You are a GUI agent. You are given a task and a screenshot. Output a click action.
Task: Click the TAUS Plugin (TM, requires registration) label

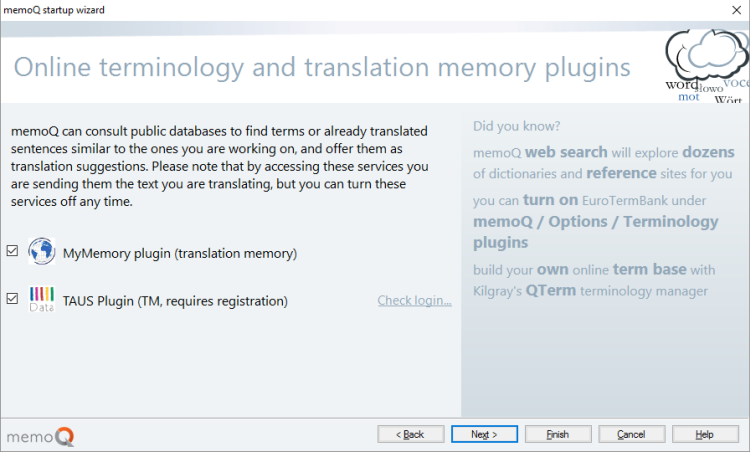[x=175, y=301]
